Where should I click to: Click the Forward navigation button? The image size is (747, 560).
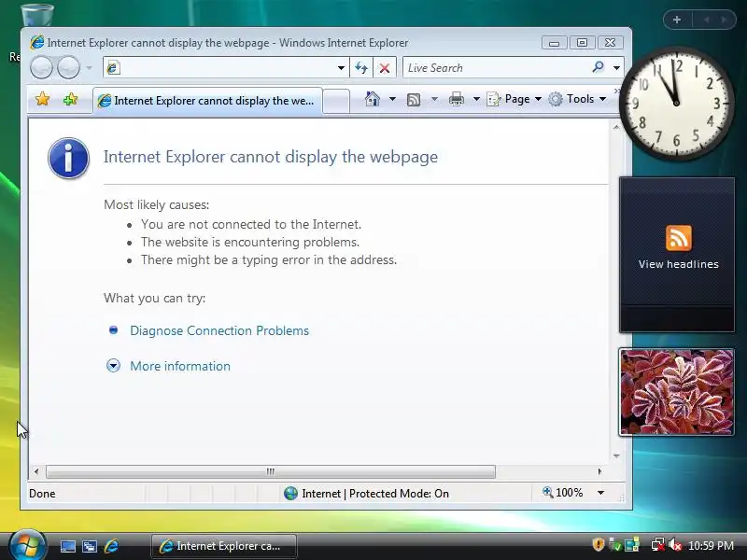(x=68, y=67)
